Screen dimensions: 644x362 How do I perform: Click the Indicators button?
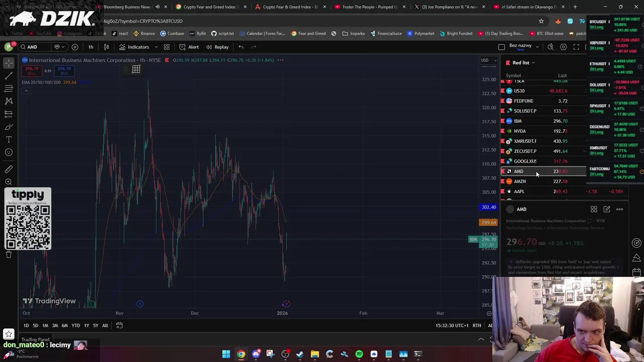click(134, 47)
